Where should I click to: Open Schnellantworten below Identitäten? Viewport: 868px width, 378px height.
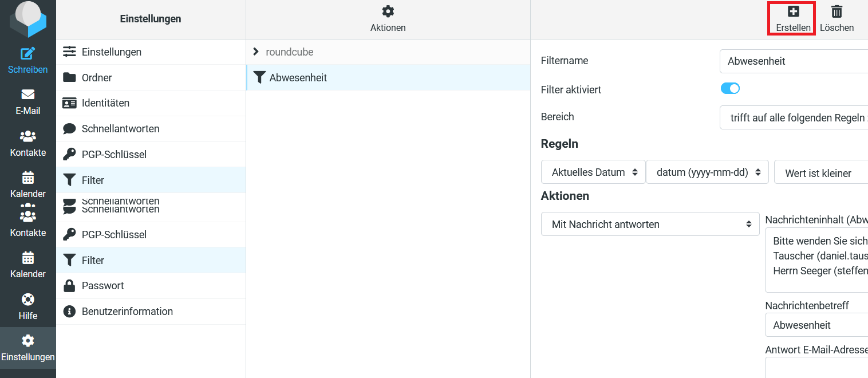151,129
